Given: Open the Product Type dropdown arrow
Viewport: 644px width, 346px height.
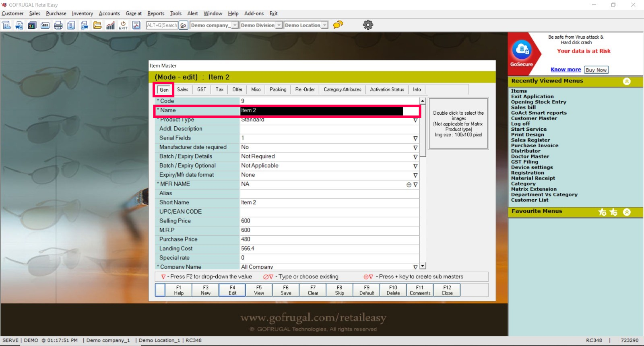Looking at the screenshot, I should click(415, 120).
